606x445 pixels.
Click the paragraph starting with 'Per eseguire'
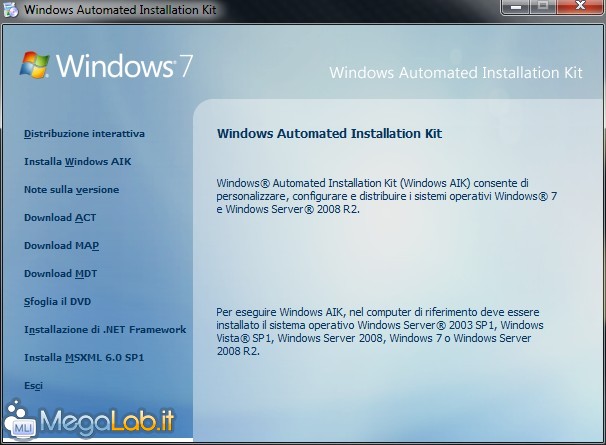tap(380, 332)
